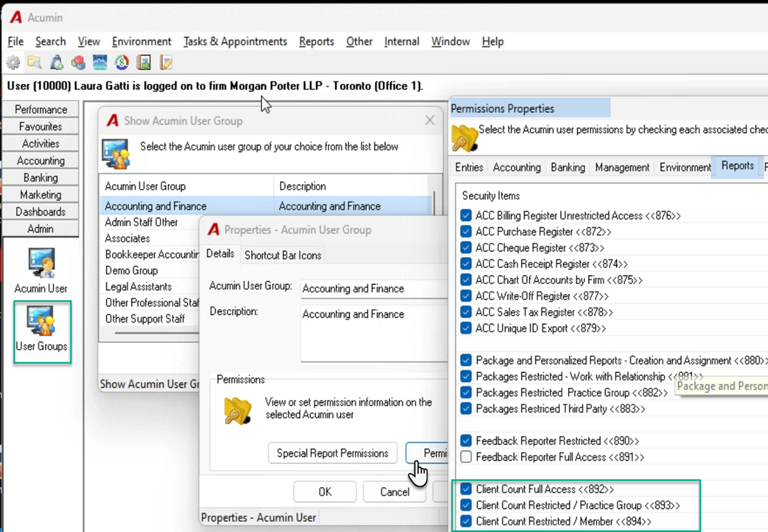The width and height of the screenshot is (768, 532).
Task: Expand the Performance sidebar section
Action: (41, 110)
